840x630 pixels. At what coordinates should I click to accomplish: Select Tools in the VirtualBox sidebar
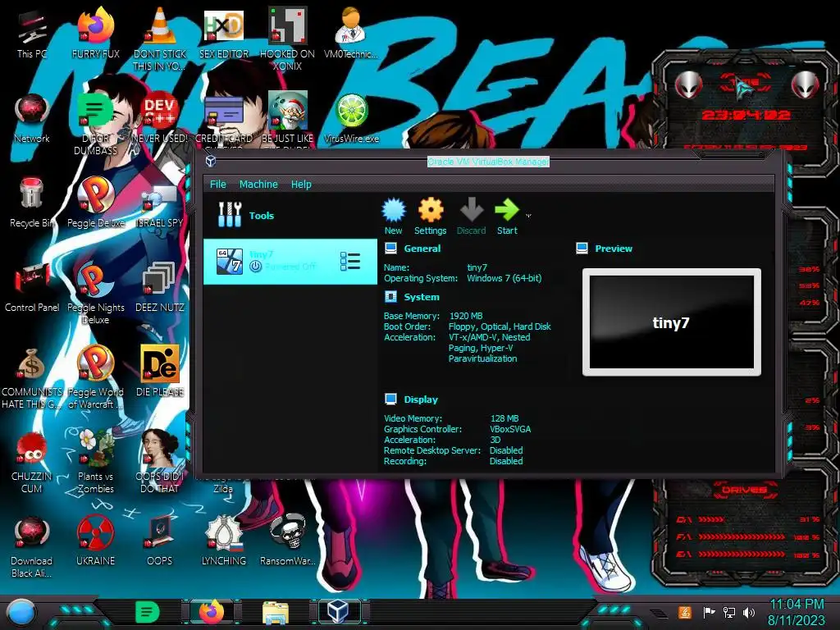tap(290, 216)
